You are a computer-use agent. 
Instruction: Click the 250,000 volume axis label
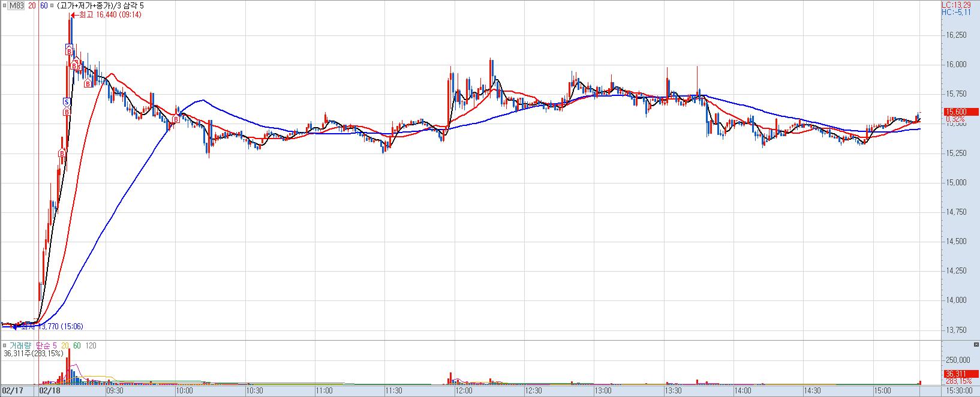[x=958, y=360]
